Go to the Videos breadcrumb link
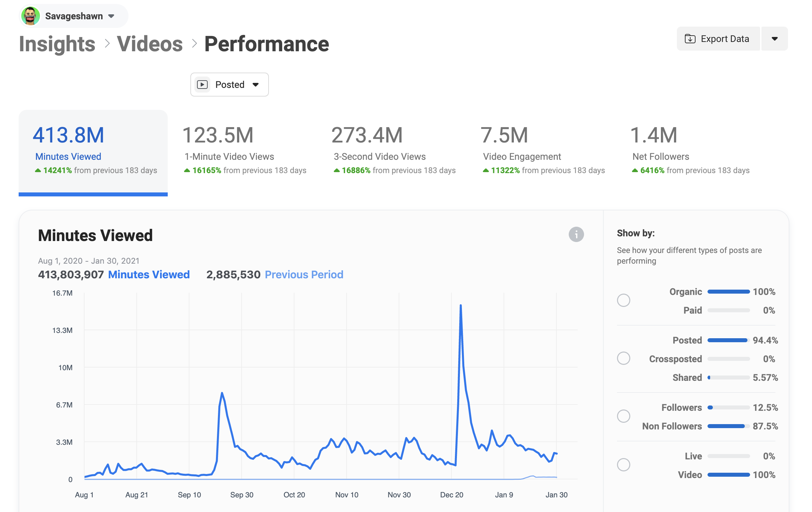The image size is (812, 512). pos(150,44)
